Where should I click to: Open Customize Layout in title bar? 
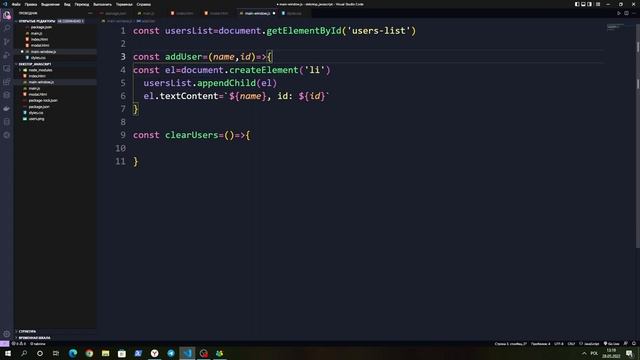tap(598, 4)
